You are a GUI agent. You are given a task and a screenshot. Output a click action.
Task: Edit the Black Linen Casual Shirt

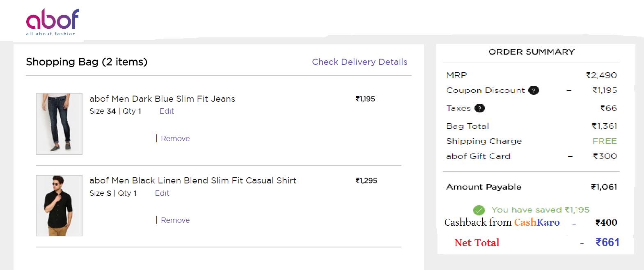pyautogui.click(x=162, y=193)
